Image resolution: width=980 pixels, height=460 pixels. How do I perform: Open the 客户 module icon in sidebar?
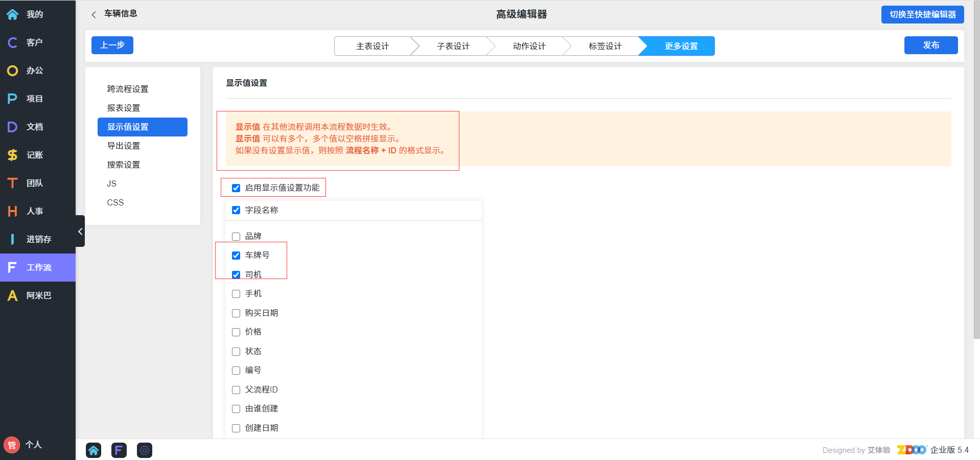[13, 42]
